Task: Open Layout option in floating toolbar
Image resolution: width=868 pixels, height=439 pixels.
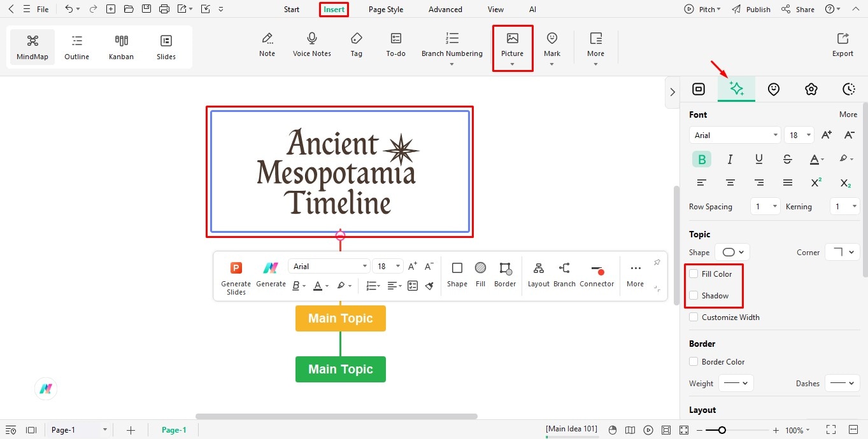Action: click(539, 274)
